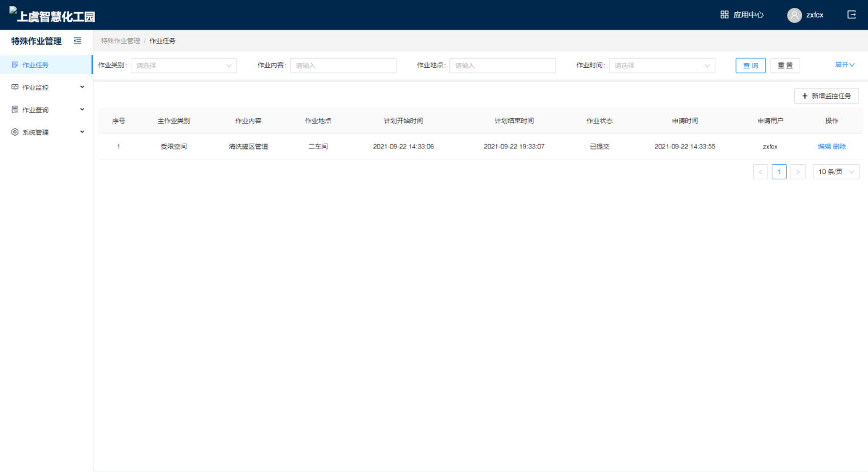
Task: Click the 作业任务 sidebar icon
Action: click(15, 65)
